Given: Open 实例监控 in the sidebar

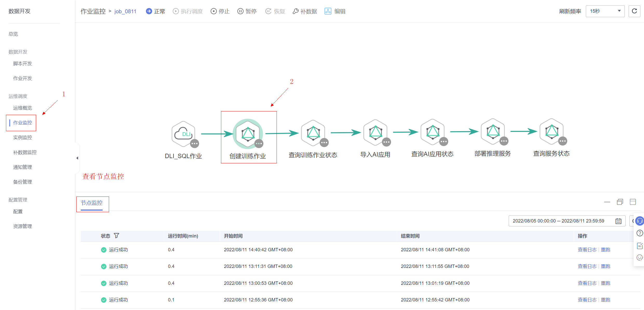Looking at the screenshot, I should pyautogui.click(x=23, y=138).
